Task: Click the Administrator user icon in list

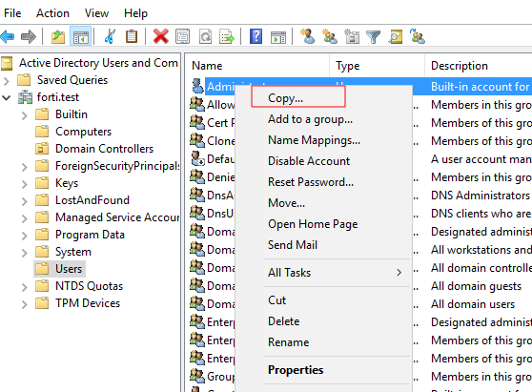Action: (x=197, y=86)
